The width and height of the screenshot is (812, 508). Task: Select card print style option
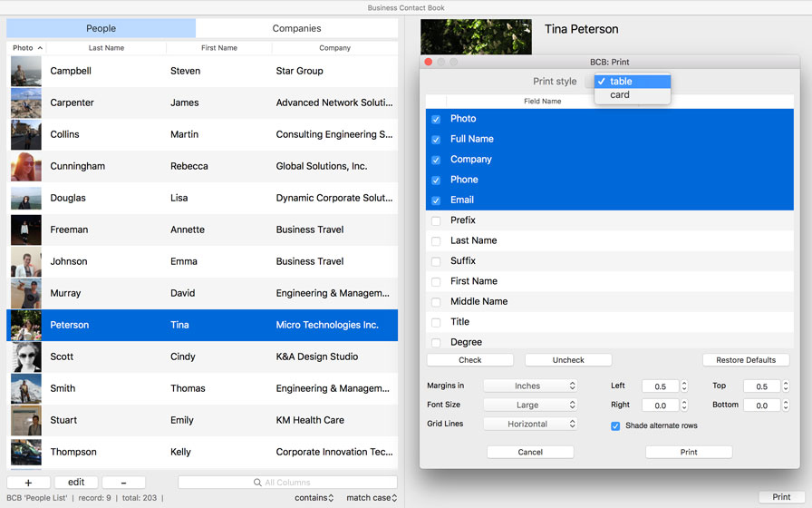pyautogui.click(x=620, y=94)
